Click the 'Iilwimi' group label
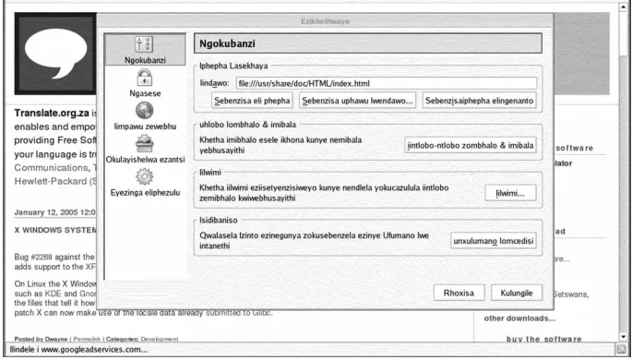The image size is (644, 360). coord(210,173)
